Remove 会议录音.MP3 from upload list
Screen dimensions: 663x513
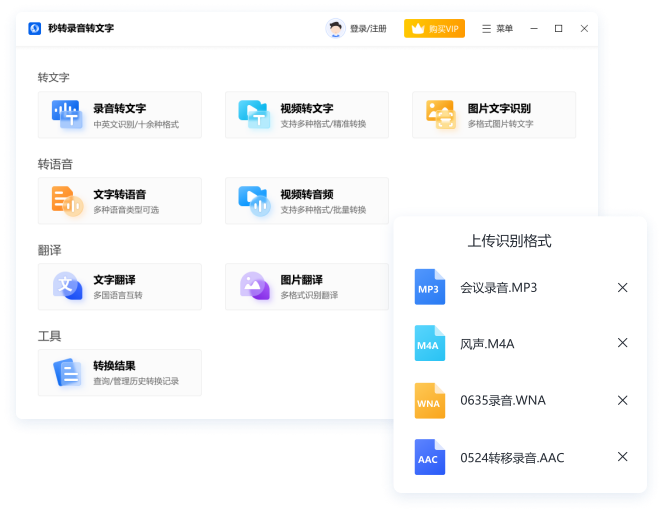click(x=622, y=288)
